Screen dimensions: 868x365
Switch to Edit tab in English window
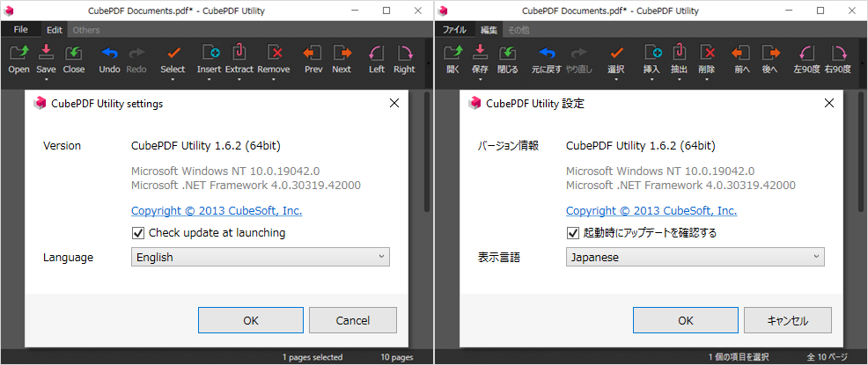(55, 30)
